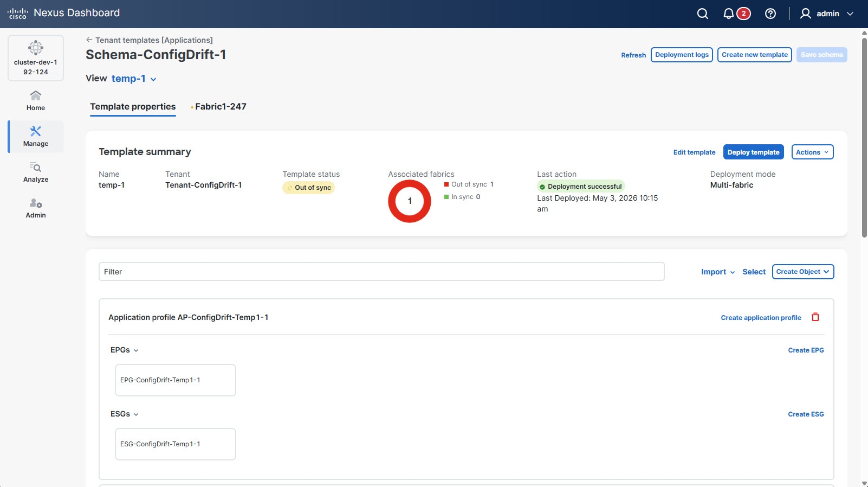
Task: Click the associated fabrics donut chart
Action: coord(410,201)
